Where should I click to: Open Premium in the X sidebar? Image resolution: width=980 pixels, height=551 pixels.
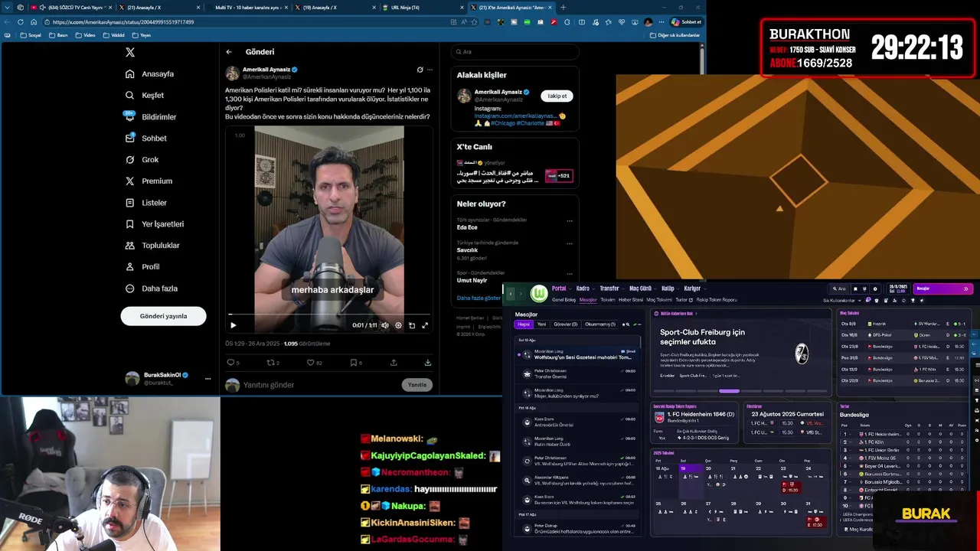pyautogui.click(x=149, y=181)
